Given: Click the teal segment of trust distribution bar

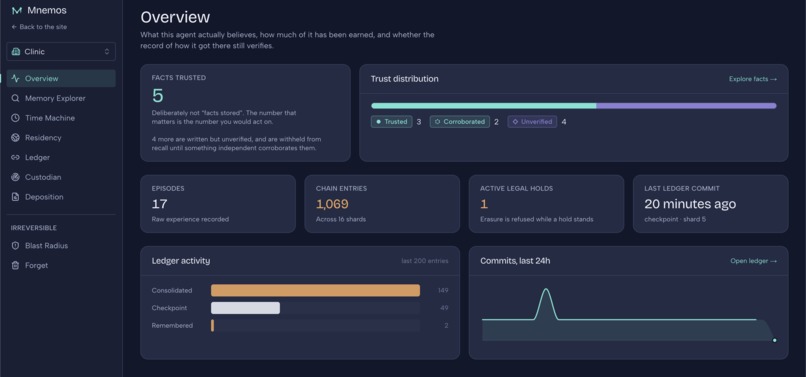Looking at the screenshot, I should coord(484,106).
